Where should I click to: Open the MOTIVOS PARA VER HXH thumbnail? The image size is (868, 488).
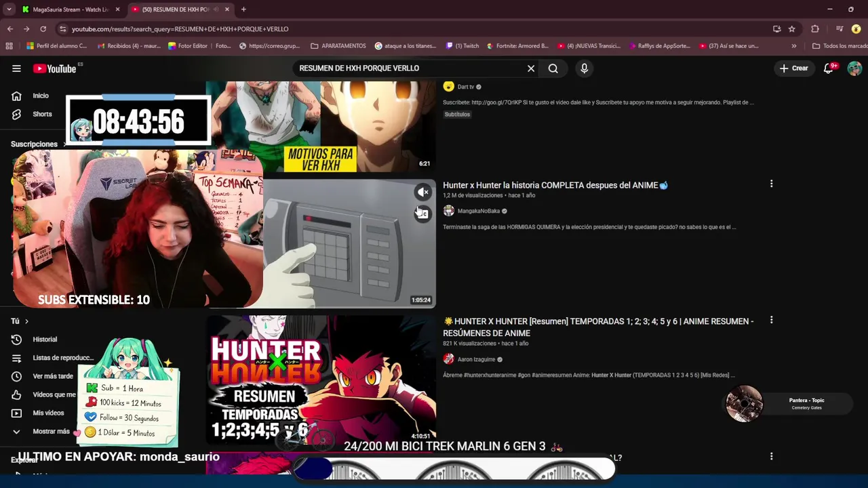click(x=322, y=127)
